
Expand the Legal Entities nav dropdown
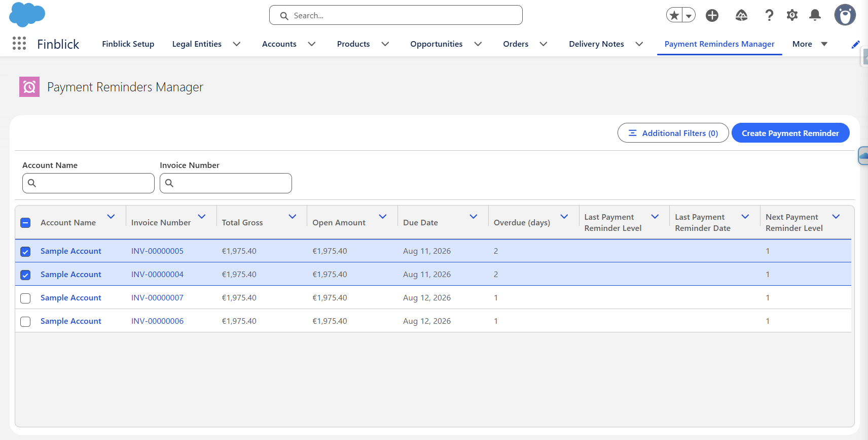(237, 44)
